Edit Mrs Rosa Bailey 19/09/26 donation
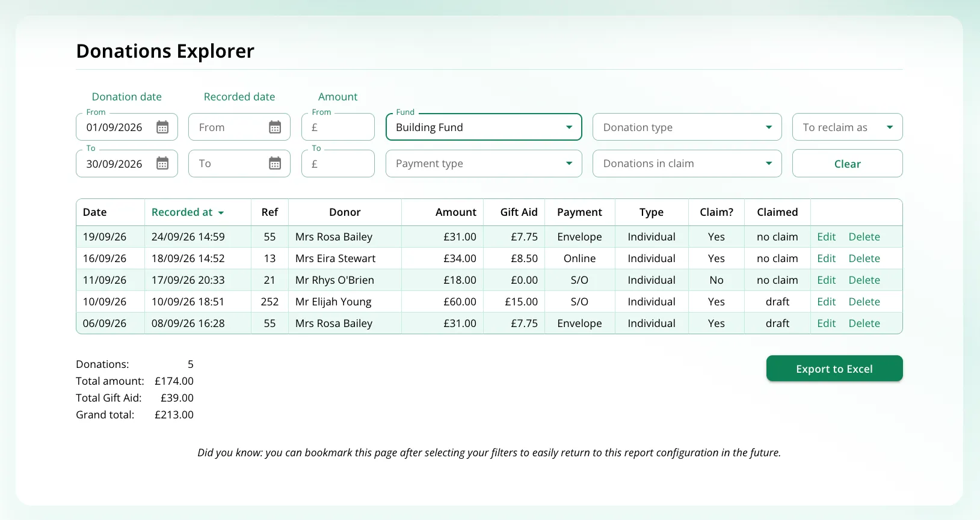Image resolution: width=980 pixels, height=520 pixels. click(826, 237)
